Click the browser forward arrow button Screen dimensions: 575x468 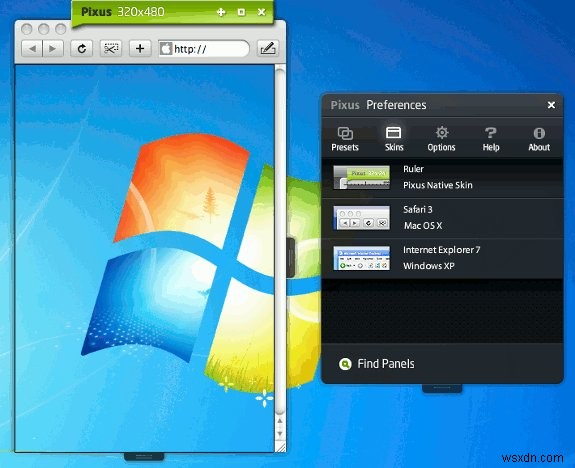pyautogui.click(x=53, y=49)
